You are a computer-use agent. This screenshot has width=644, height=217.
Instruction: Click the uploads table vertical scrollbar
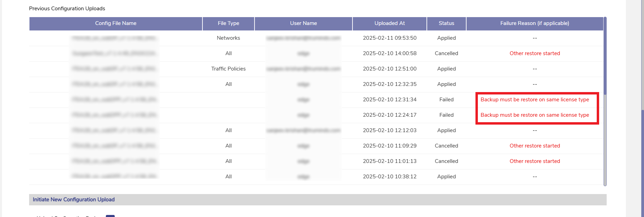605,55
